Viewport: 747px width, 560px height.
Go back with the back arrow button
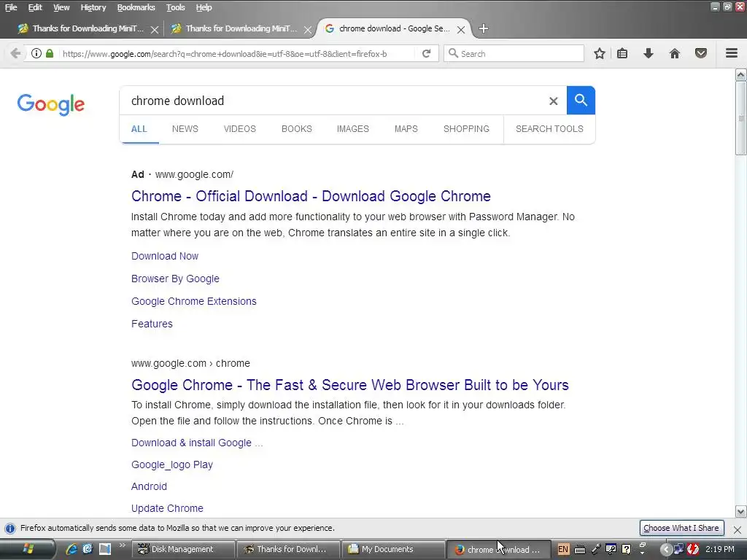pos(15,53)
